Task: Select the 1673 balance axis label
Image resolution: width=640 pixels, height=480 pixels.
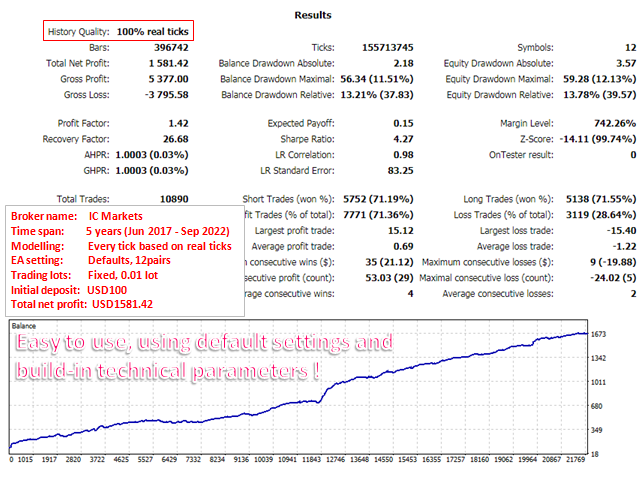Action: pos(598,334)
